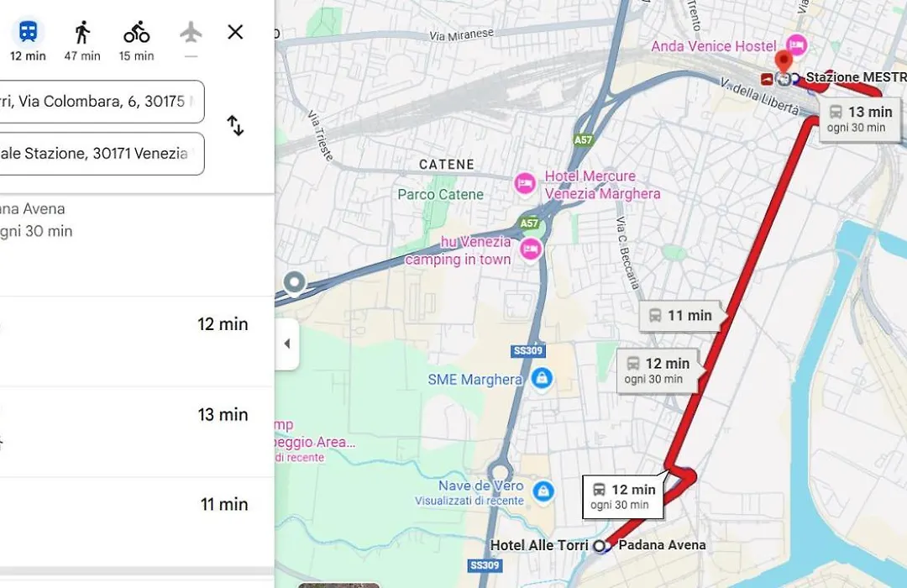Image resolution: width=907 pixels, height=588 pixels.
Task: Click the SME Marghera shopping pin
Action: tap(542, 379)
